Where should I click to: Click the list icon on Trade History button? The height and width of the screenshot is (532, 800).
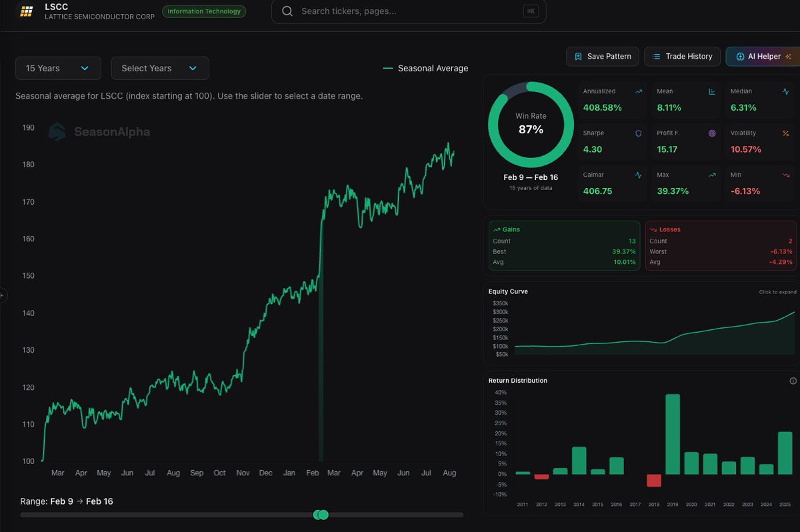pyautogui.click(x=655, y=56)
